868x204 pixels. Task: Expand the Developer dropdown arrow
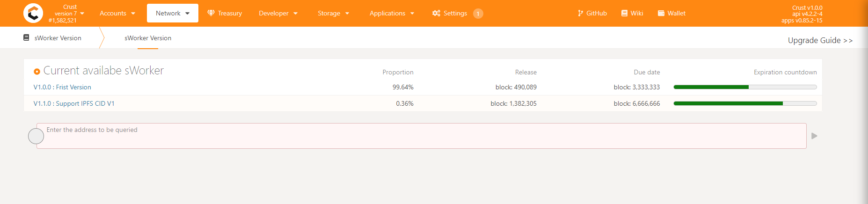[295, 14]
